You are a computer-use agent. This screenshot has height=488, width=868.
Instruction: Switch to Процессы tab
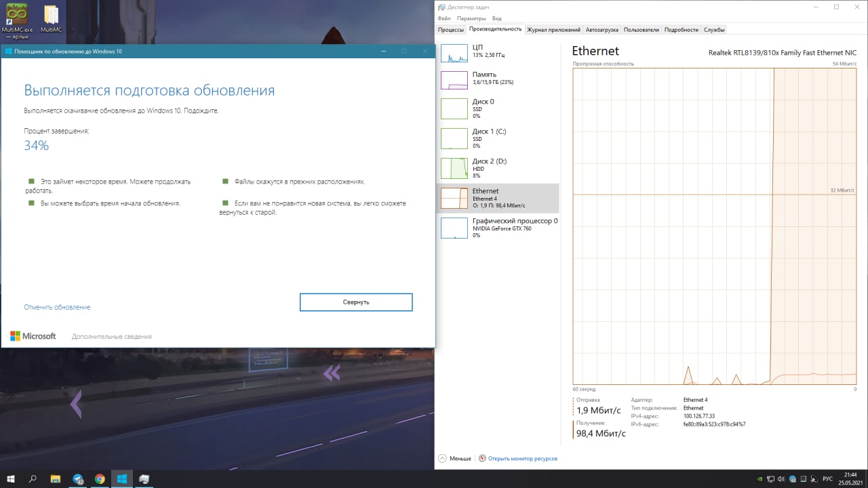coord(451,30)
